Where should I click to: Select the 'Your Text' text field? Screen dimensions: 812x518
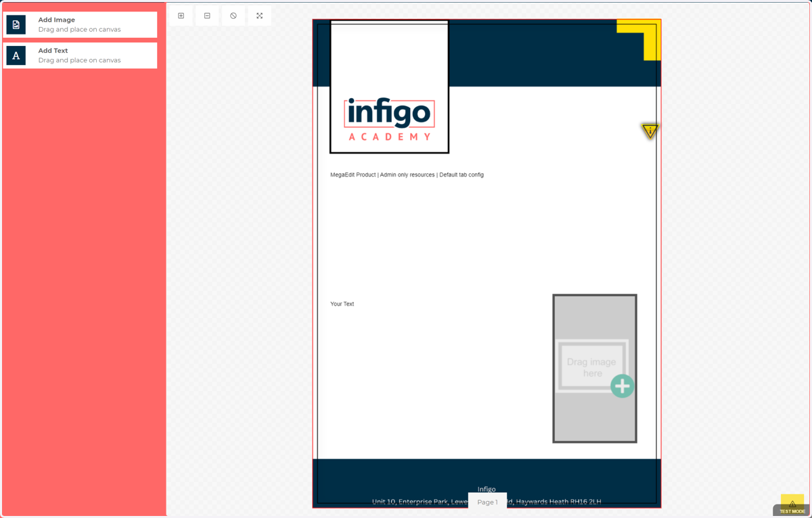[x=342, y=304]
